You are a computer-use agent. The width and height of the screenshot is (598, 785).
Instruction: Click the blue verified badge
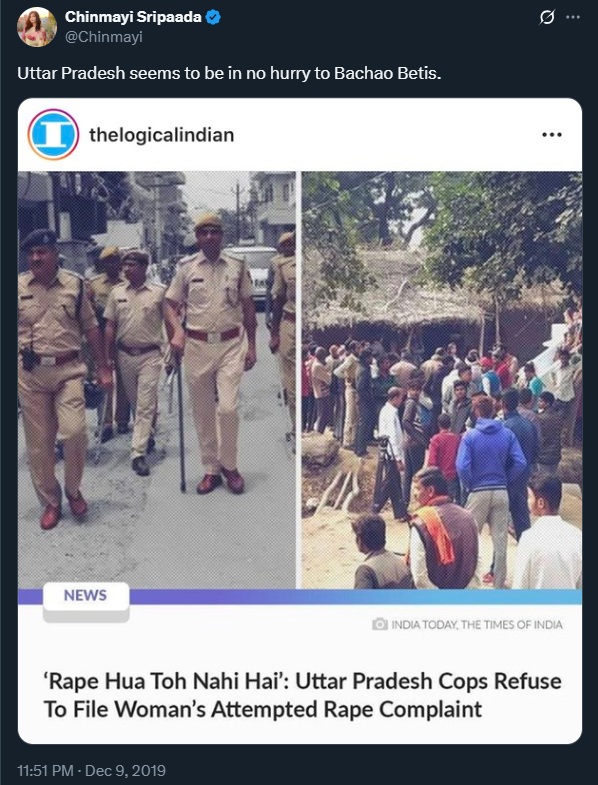pyautogui.click(x=213, y=18)
